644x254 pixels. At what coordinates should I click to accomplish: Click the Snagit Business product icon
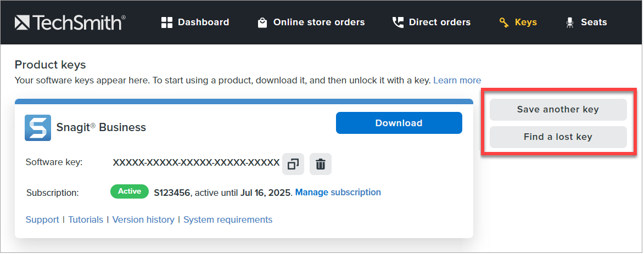click(38, 128)
